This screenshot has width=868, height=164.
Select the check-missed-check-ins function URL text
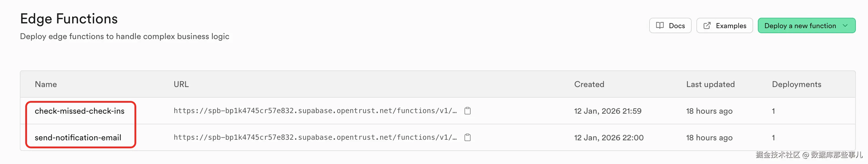pyautogui.click(x=315, y=111)
